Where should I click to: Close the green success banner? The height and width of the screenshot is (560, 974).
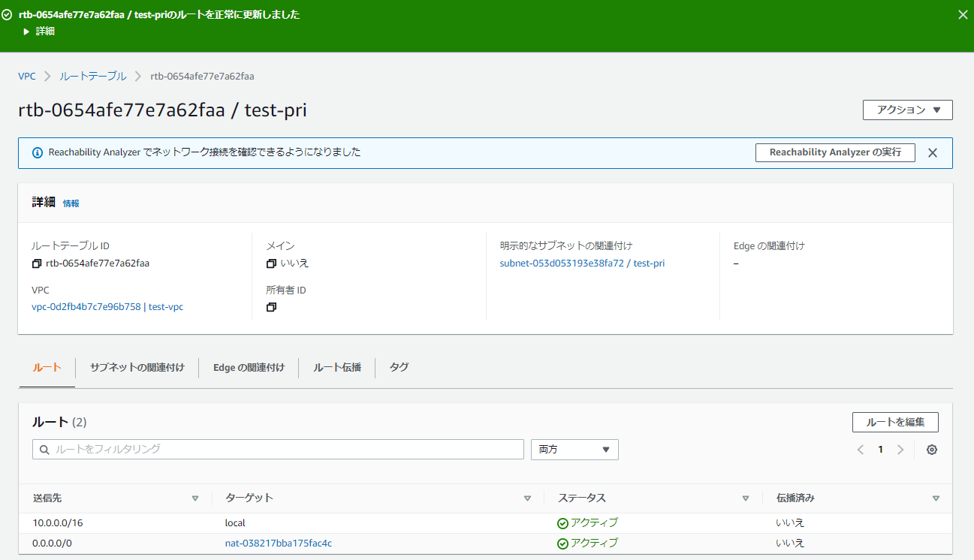(x=963, y=15)
